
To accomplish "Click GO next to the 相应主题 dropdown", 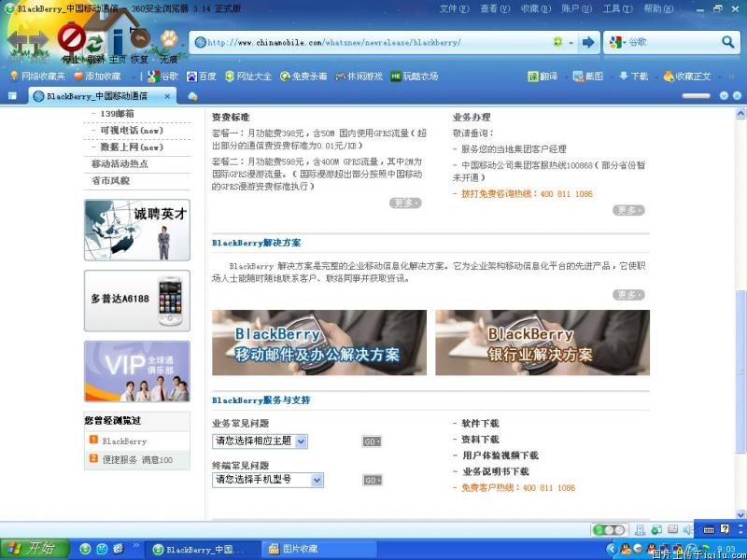I will (x=372, y=441).
